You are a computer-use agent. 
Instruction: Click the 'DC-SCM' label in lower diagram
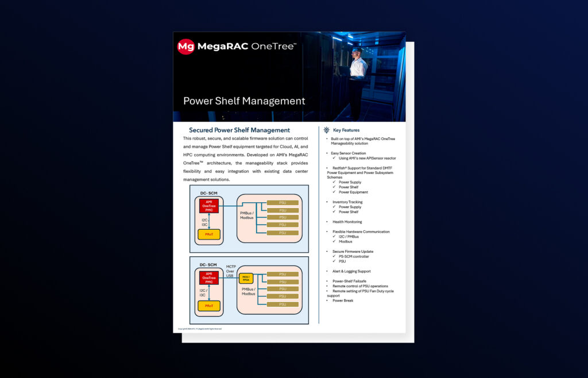click(x=208, y=265)
